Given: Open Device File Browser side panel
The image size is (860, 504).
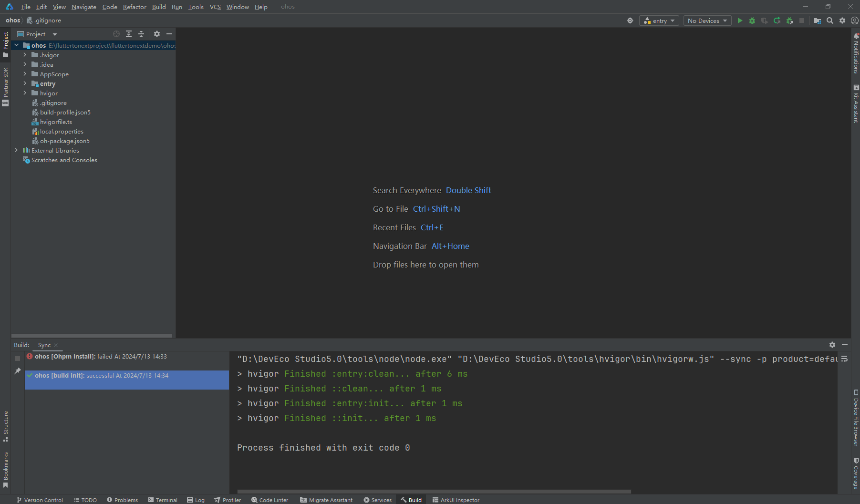Looking at the screenshot, I should pos(856,418).
